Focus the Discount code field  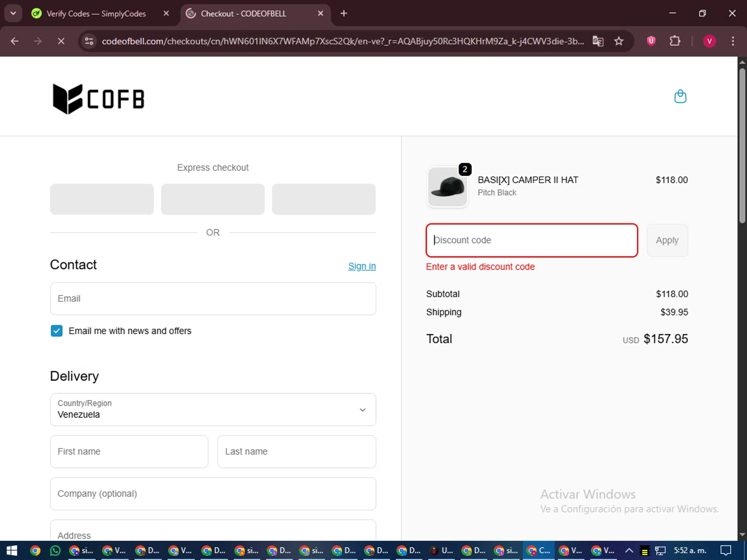(x=532, y=240)
